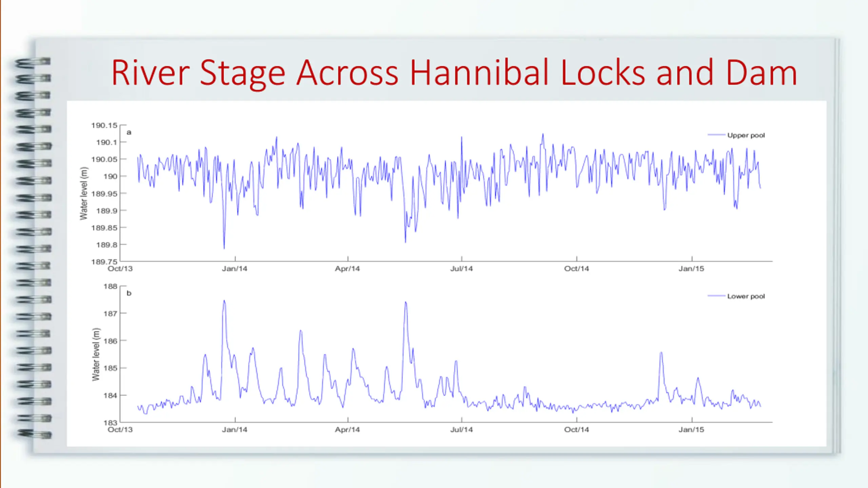
Task: Select Jul/14 on the Lower pool chart axis
Action: point(461,430)
